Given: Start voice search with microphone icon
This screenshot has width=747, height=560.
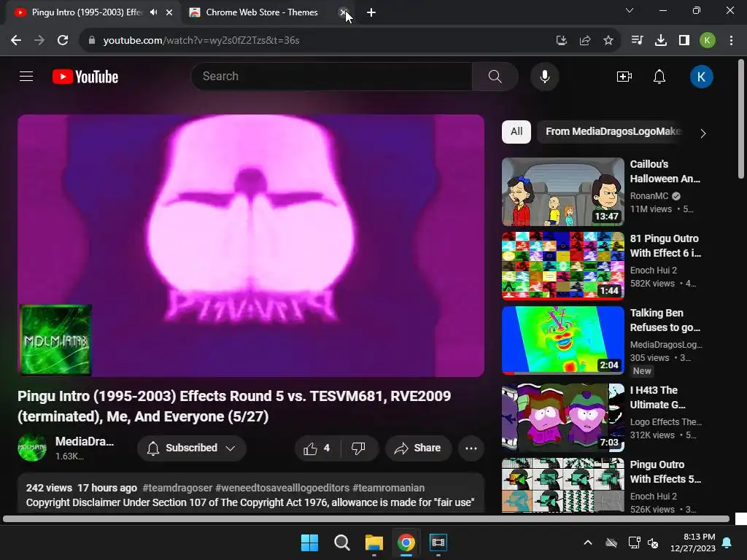Looking at the screenshot, I should 544,76.
